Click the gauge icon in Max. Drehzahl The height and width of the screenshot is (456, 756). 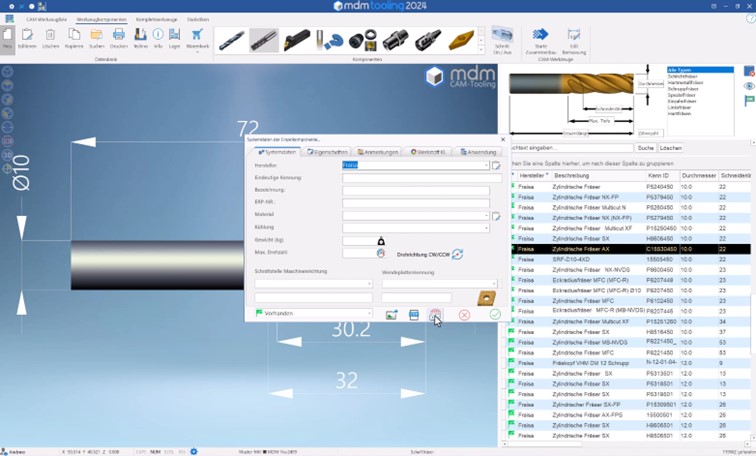click(x=381, y=253)
